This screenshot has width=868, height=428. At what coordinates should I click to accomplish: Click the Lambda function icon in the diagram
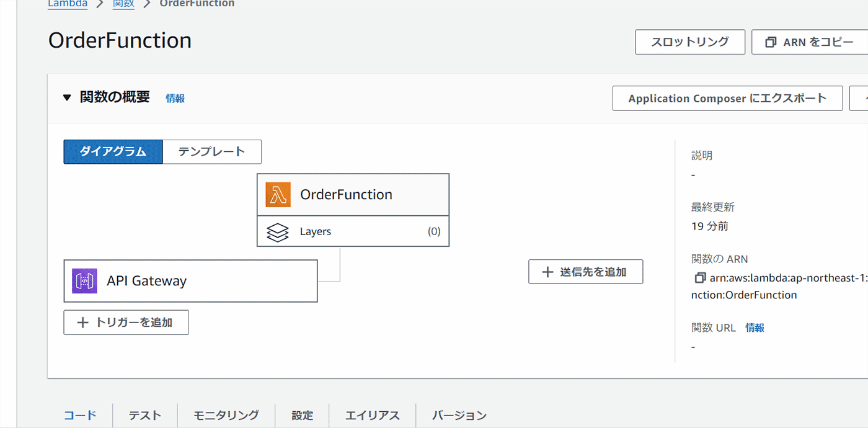tap(278, 195)
